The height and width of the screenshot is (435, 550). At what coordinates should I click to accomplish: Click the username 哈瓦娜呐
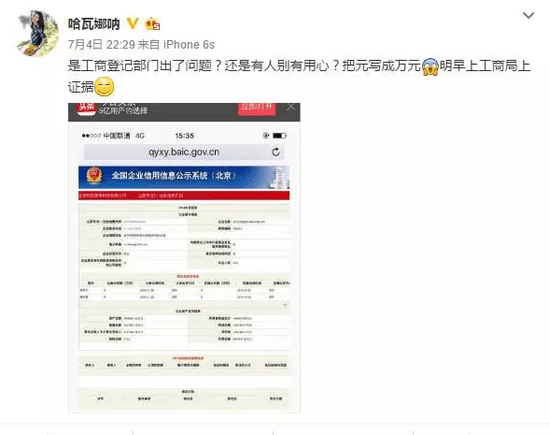[x=94, y=24]
